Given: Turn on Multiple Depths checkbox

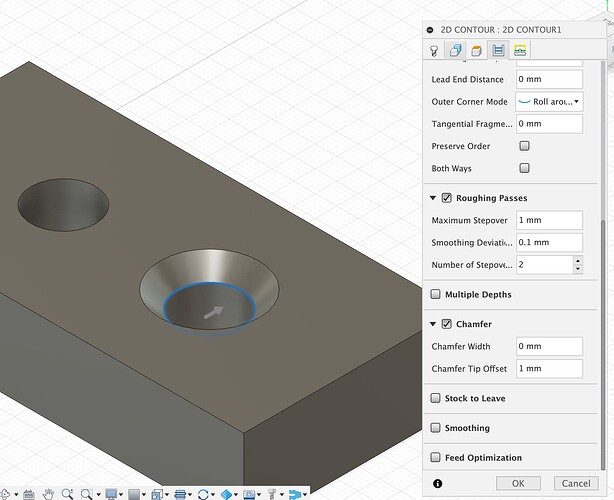Looking at the screenshot, I should (435, 294).
